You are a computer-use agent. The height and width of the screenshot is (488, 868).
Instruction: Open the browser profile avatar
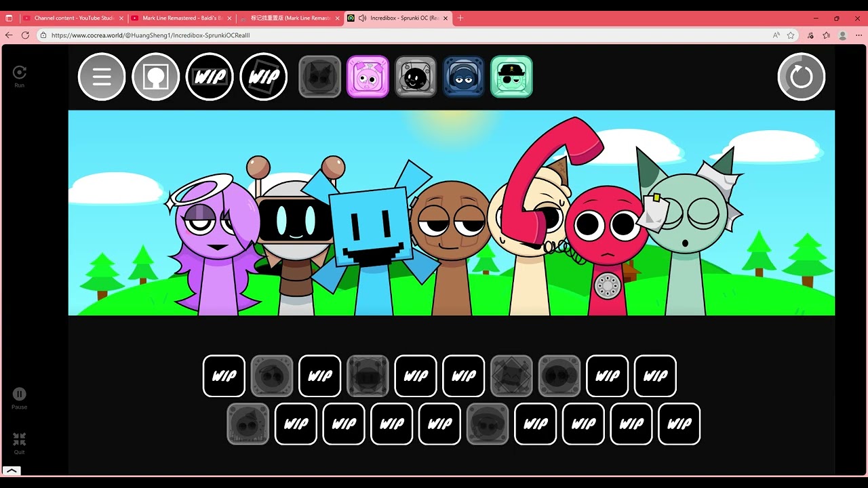843,35
